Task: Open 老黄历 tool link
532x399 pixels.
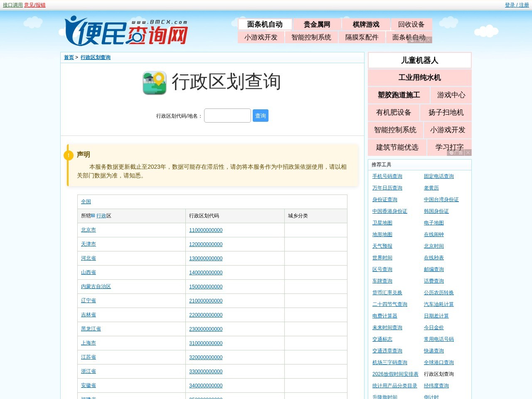Action: click(431, 188)
